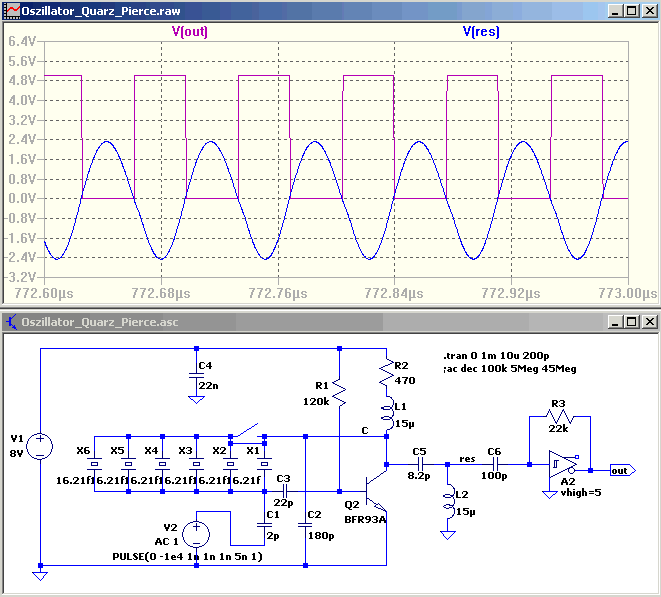Select resistor R2 470
This screenshot has height=597, width=661.
(x=386, y=373)
